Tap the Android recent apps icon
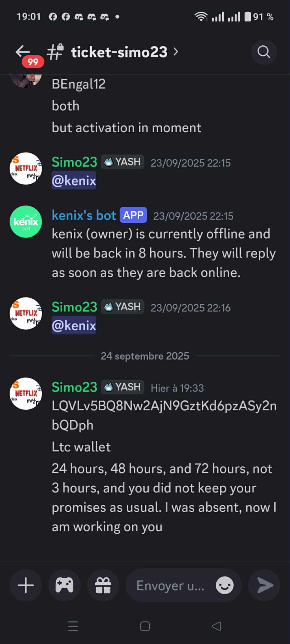The image size is (290, 644). coord(73,626)
